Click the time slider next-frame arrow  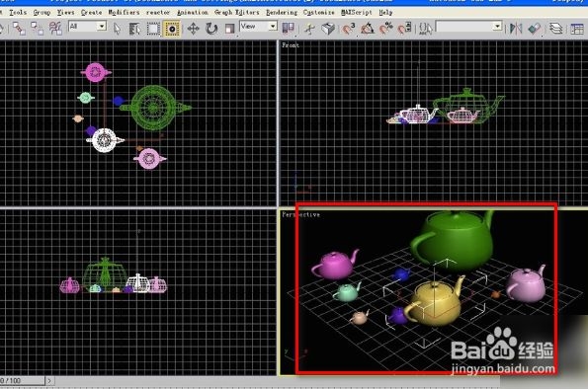click(49, 380)
